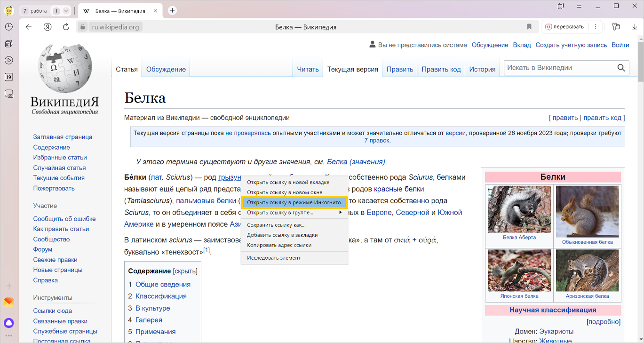Choose Сохранить ссылку как…
This screenshot has height=343, width=644.
pyautogui.click(x=294, y=225)
